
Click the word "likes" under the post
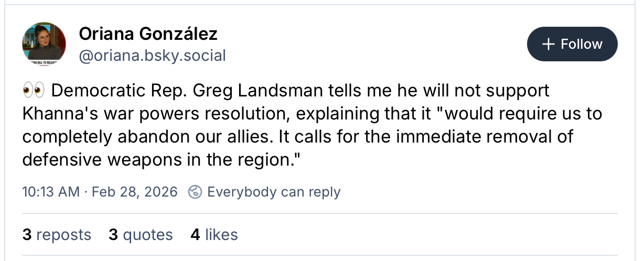click(221, 234)
